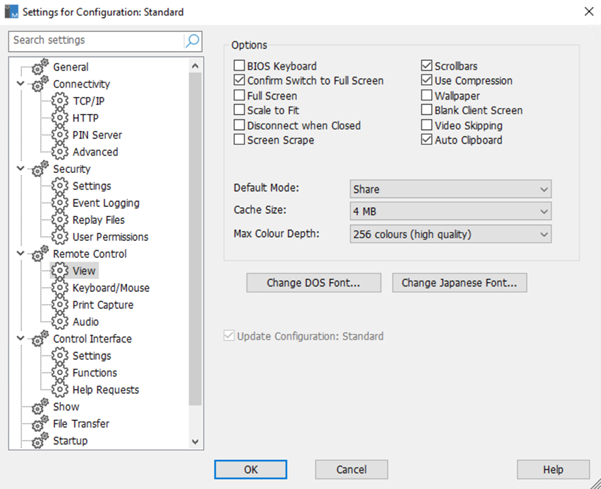
Task: Tick the Scale to Fit checkbox
Action: coord(239,110)
